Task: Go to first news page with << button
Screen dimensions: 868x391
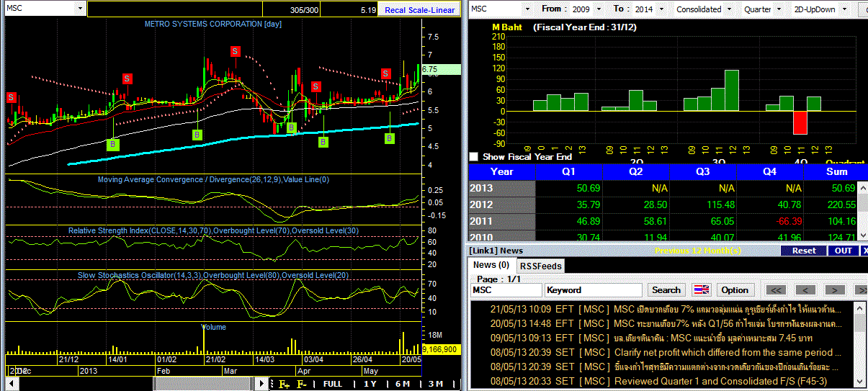Action: point(776,290)
